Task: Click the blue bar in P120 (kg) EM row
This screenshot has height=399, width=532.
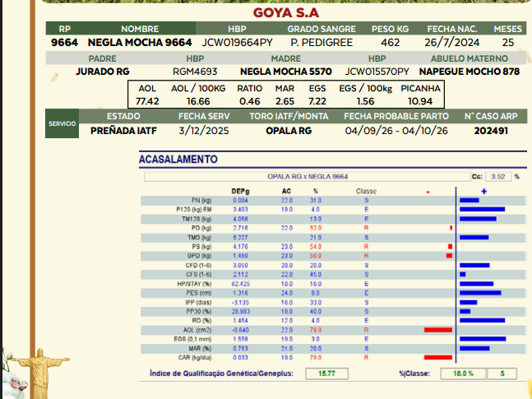Action: coord(482,210)
